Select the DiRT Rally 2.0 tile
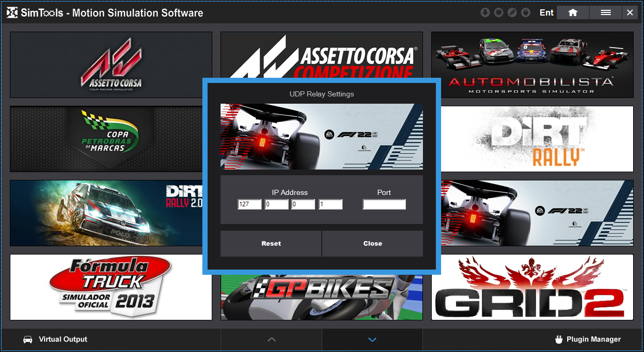This screenshot has width=644, height=352. pyautogui.click(x=106, y=213)
